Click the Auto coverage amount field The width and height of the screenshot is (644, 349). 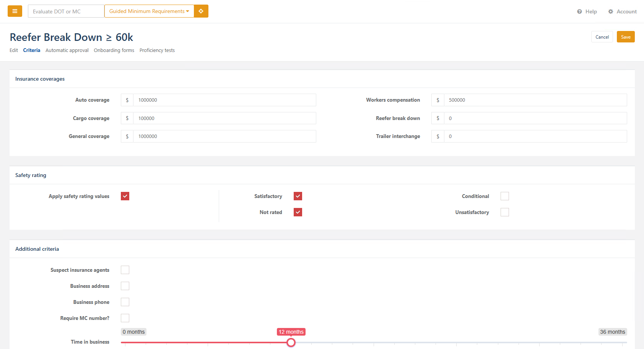224,100
